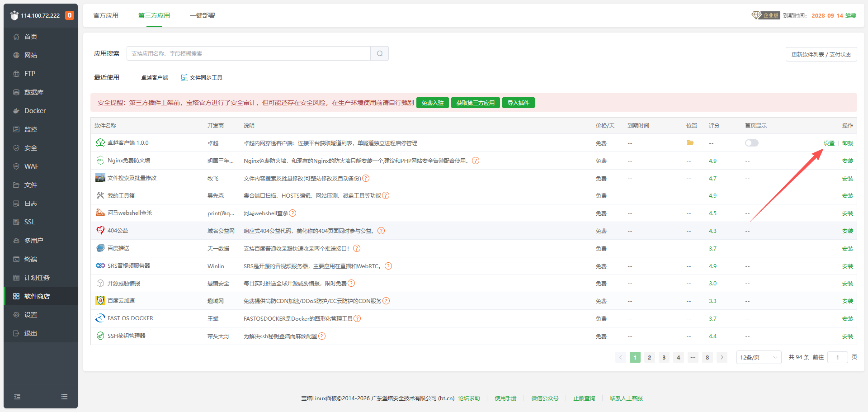This screenshot has height=412, width=868.
Task: Click the 前往 page number input
Action: (837, 357)
